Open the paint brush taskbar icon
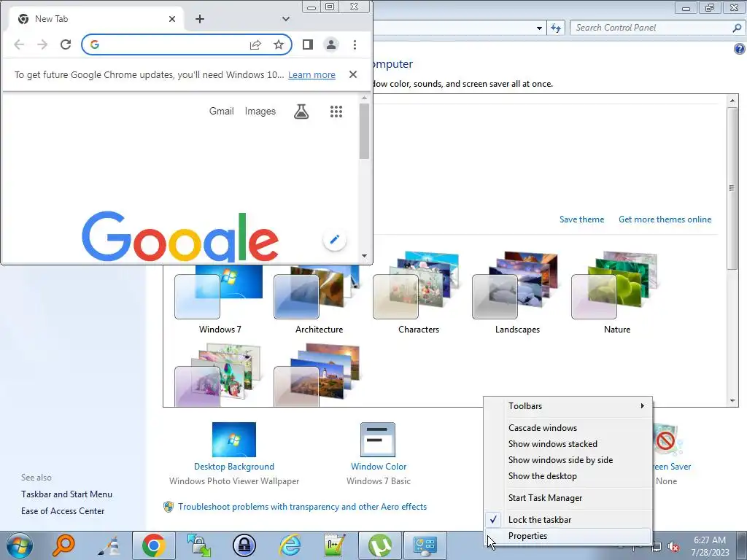The image size is (747, 560). (109, 545)
